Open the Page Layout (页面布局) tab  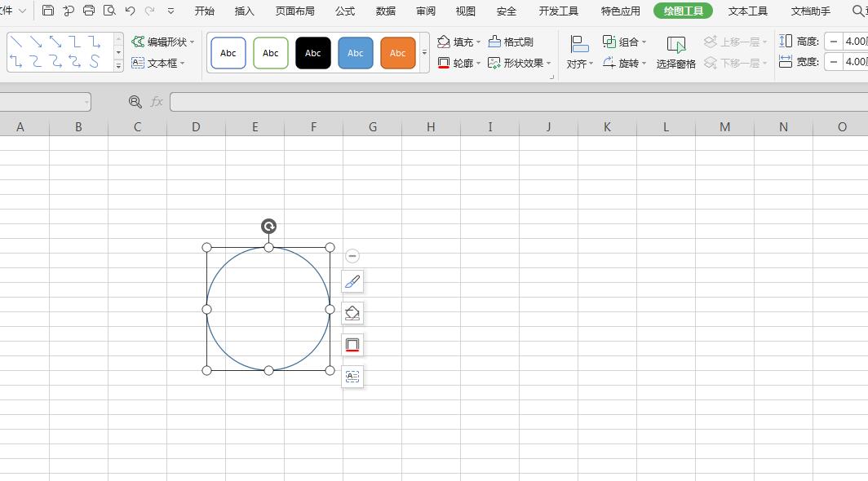pos(294,11)
